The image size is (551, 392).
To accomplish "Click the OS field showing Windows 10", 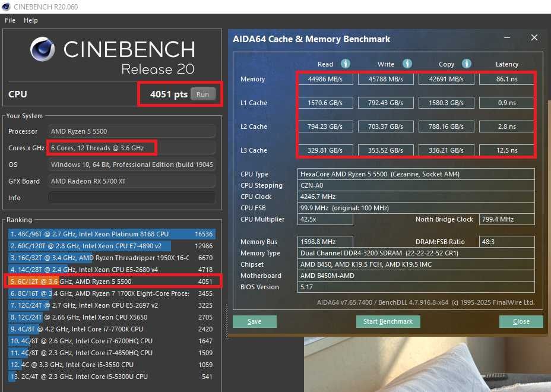I will 132,165.
